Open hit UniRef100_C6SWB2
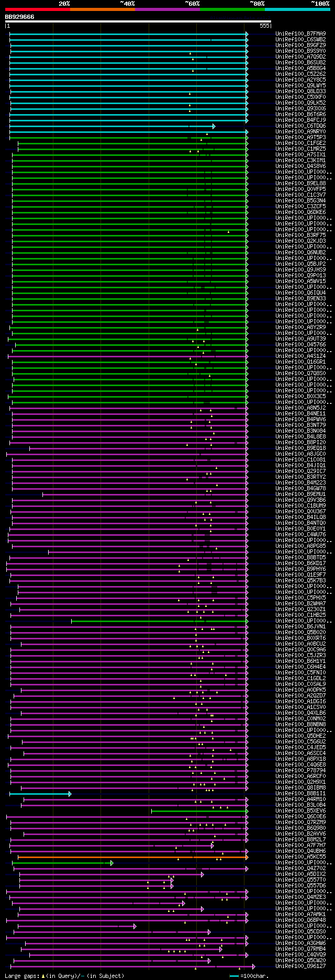 point(300,40)
